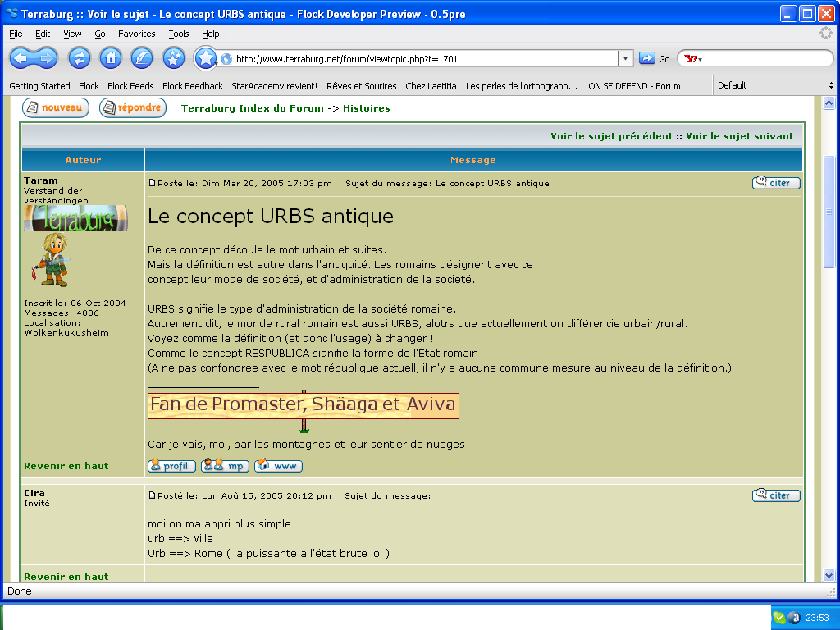This screenshot has height=630, width=840.
Task: Quote Taram's post with citer button
Action: pos(776,183)
